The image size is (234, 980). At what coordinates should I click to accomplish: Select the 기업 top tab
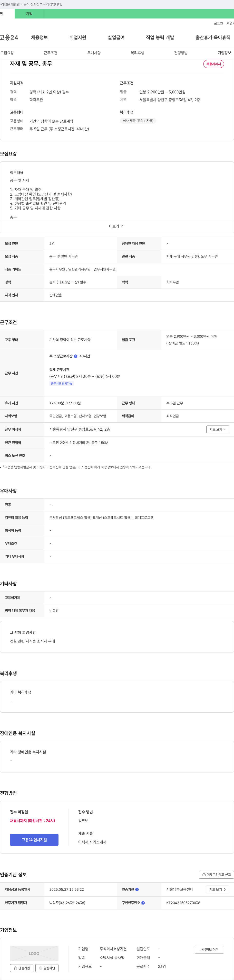pyautogui.click(x=29, y=14)
